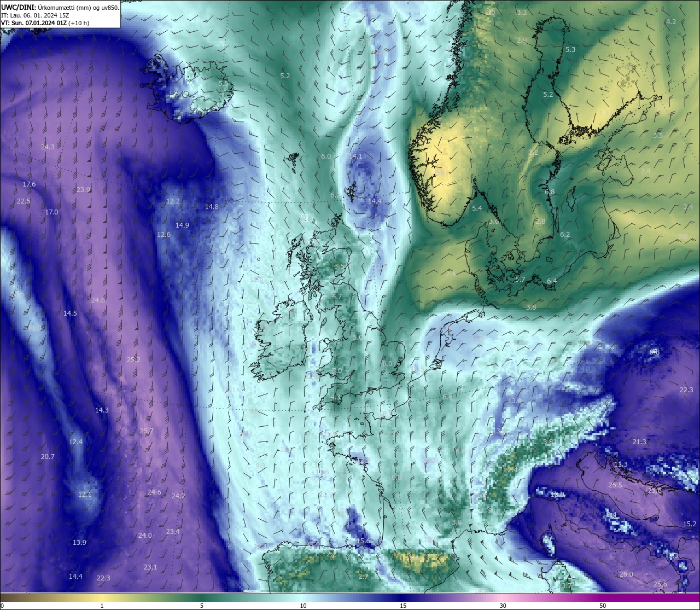Image resolution: width=700 pixels, height=610 pixels.
Task: Click the map value 21.3
Action: click(639, 441)
